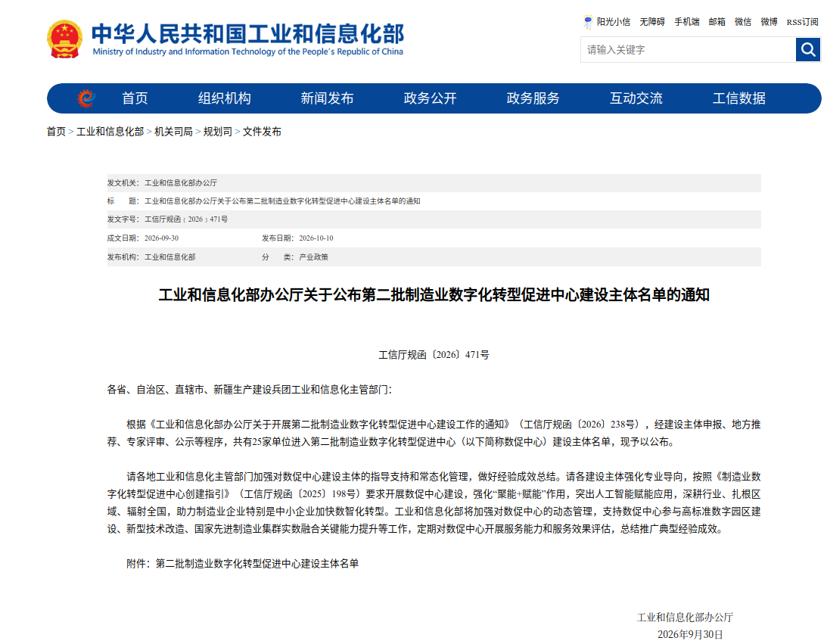The height and width of the screenshot is (644, 827).
Task: Click the signature 工业和信息化部办公厅 at bottom
Action: point(685,617)
